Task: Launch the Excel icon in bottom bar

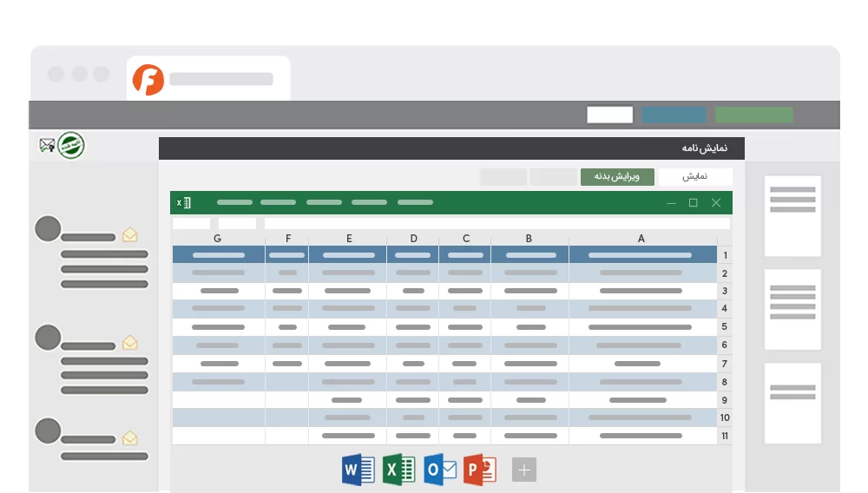Action: coord(399,470)
